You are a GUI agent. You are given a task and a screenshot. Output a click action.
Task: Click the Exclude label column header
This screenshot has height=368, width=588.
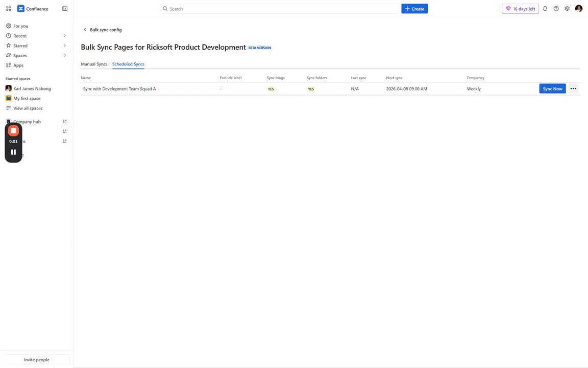pos(231,78)
